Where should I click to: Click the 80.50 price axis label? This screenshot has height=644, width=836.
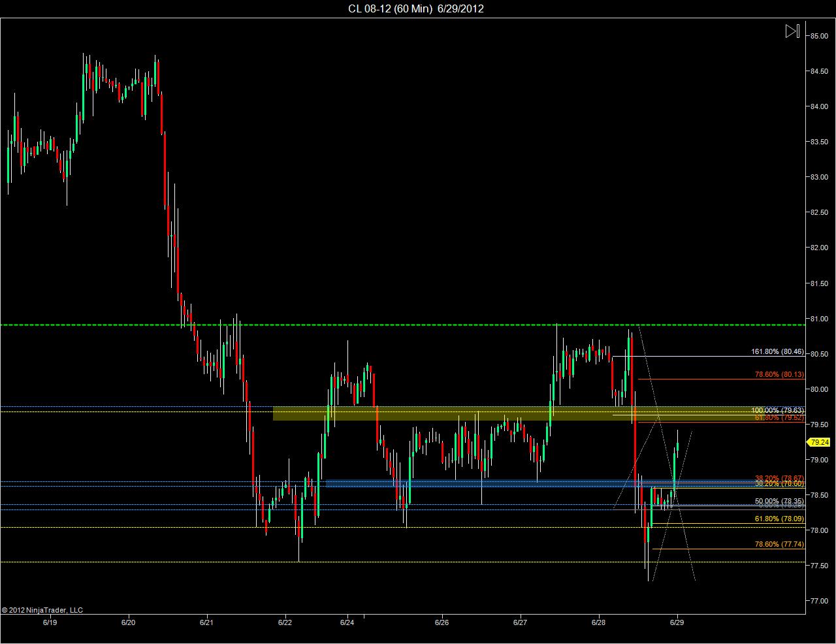click(819, 354)
